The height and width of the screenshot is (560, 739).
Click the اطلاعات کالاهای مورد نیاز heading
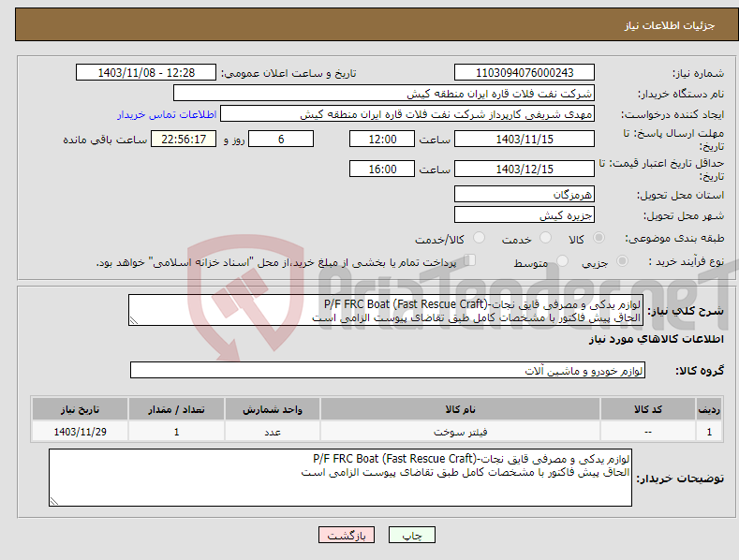(656, 339)
